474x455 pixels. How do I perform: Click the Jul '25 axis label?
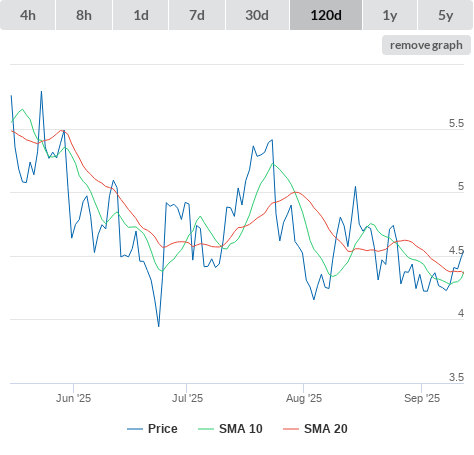pyautogui.click(x=187, y=398)
